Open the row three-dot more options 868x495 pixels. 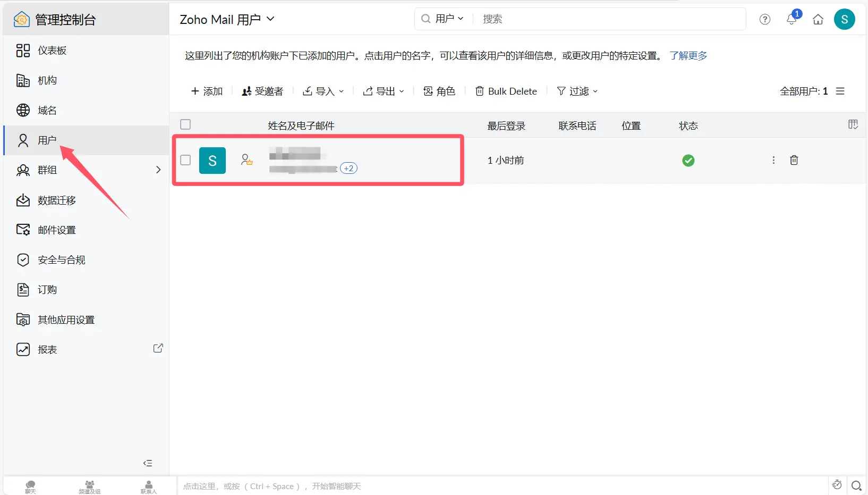(x=773, y=160)
